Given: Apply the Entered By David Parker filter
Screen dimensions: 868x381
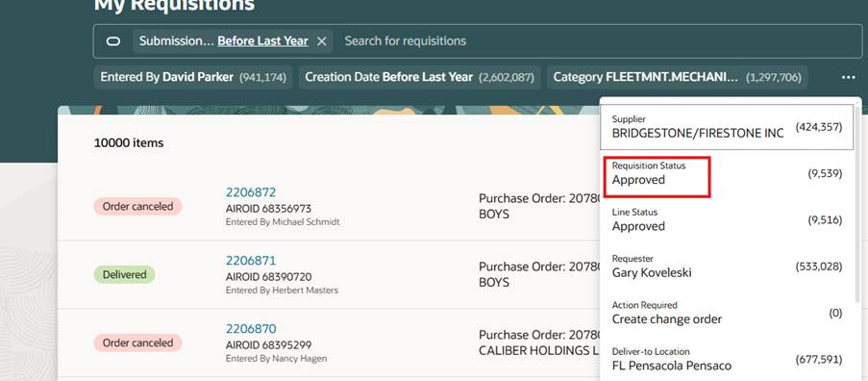Looking at the screenshot, I should click(x=193, y=78).
